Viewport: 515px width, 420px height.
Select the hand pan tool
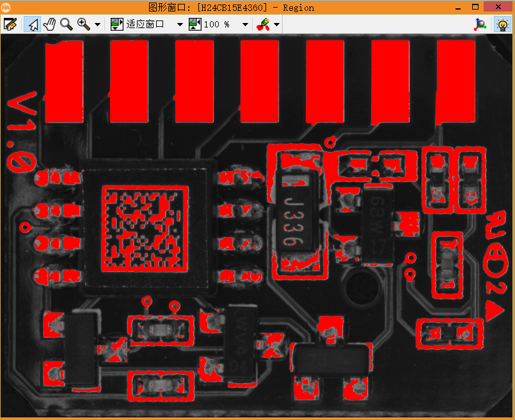(49, 24)
